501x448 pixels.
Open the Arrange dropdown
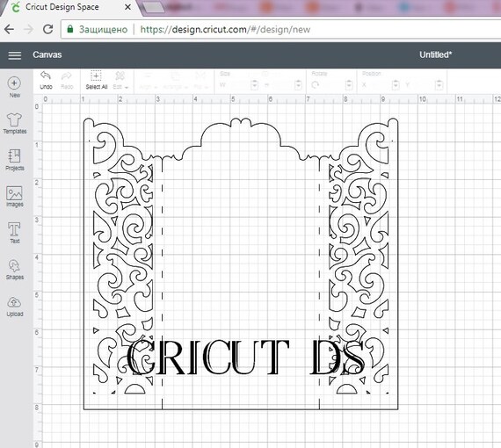point(175,81)
